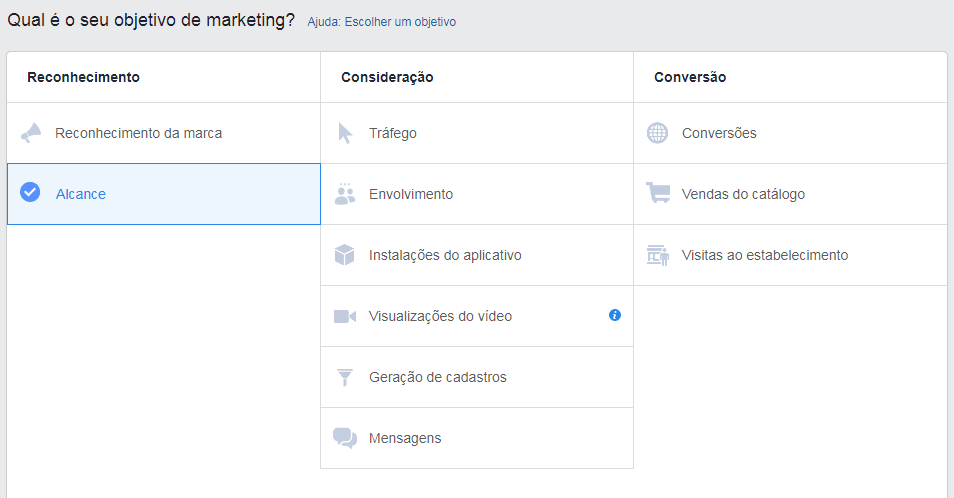The image size is (954, 498).
Task: Click the funnel icon for lead generation
Action: 345,377
